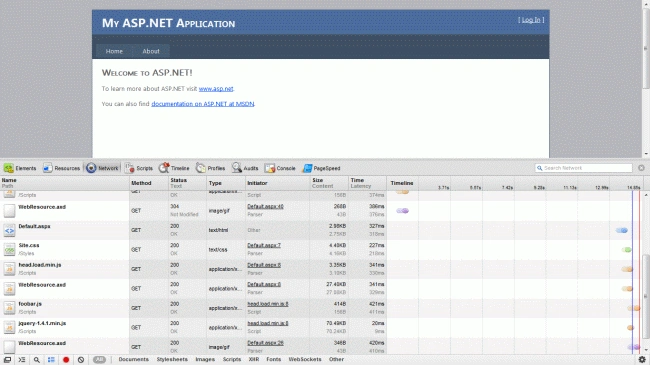This screenshot has height=365, width=650.
Task: Filter by Scripts in the bottom filter bar
Action: pos(232,360)
